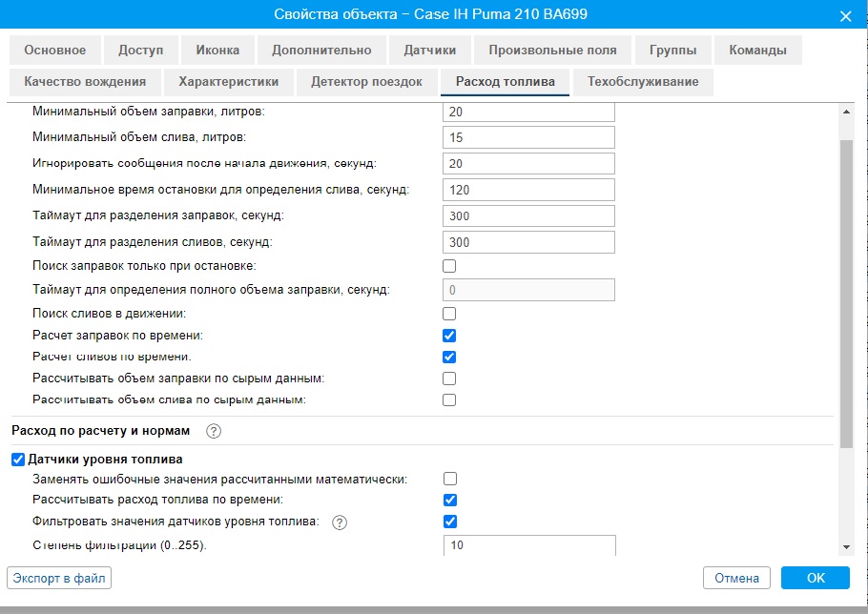Open the Датчики tab
This screenshot has width=868, height=614.
429,51
